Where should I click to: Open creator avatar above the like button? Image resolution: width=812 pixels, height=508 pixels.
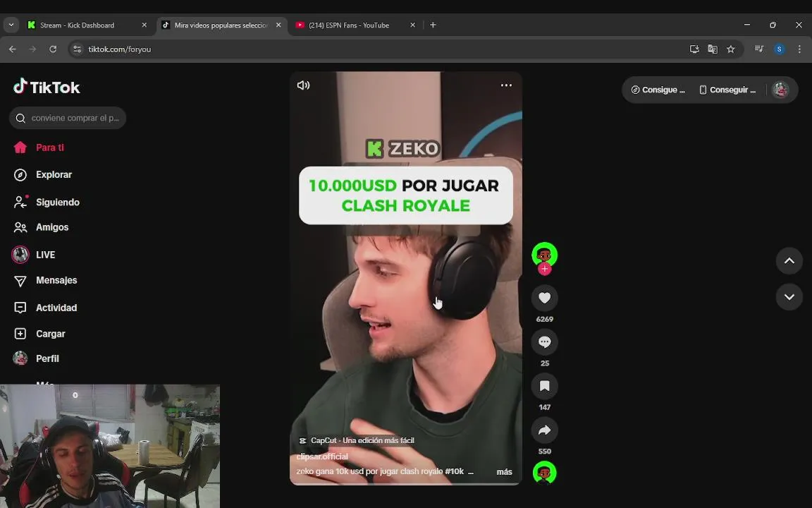pyautogui.click(x=544, y=254)
